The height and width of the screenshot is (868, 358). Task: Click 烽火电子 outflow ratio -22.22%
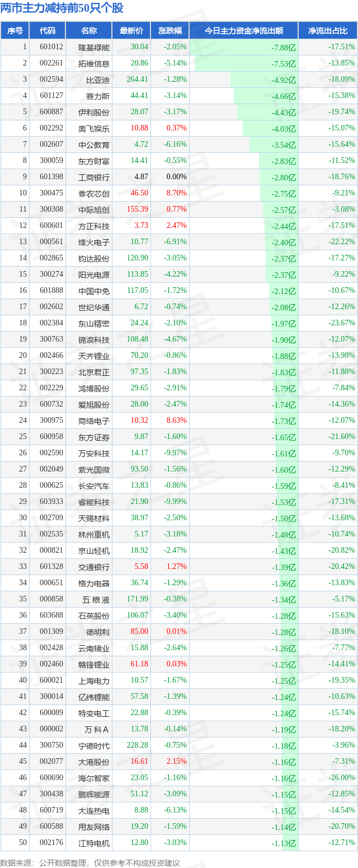(342, 242)
